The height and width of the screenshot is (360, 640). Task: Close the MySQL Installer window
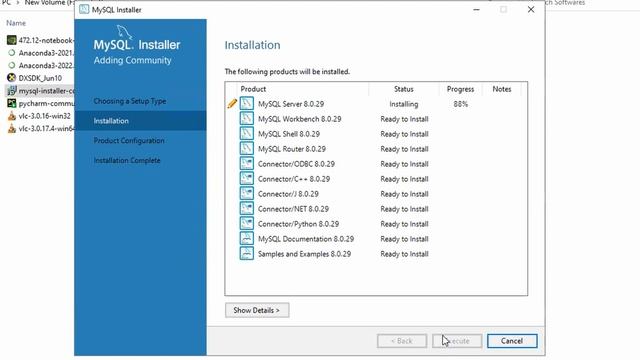point(531,9)
